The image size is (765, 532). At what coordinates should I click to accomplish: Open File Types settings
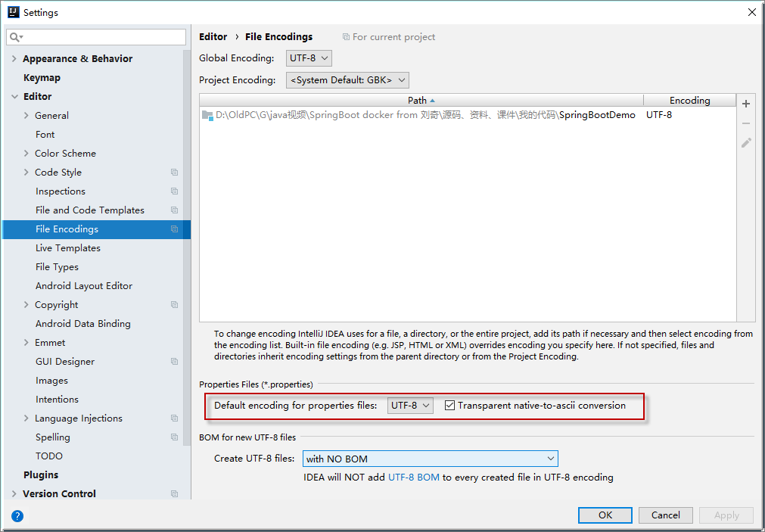pos(57,267)
